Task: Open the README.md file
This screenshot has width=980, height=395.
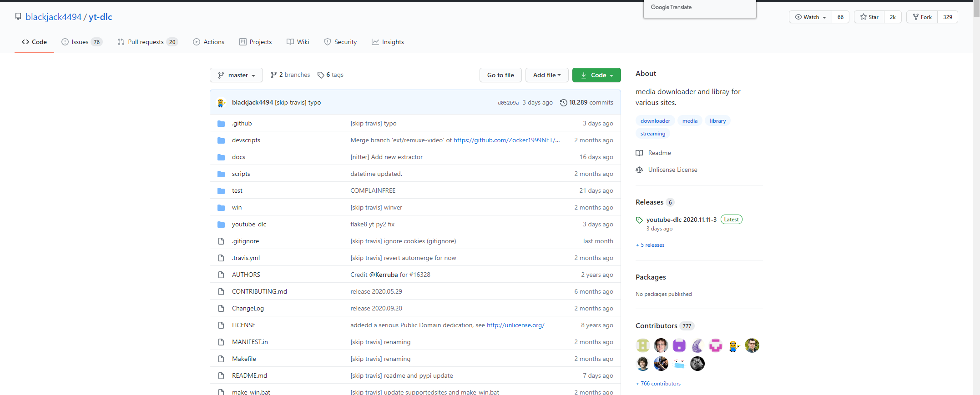Action: (249, 376)
